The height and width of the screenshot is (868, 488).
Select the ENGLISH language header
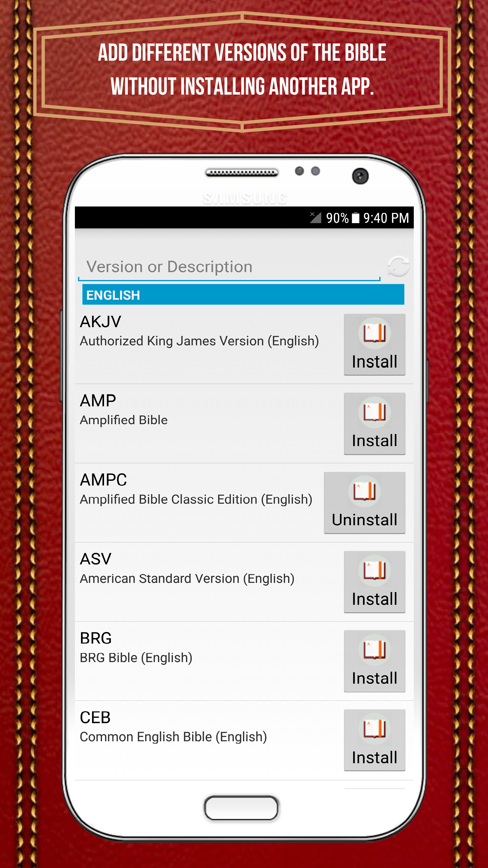tap(243, 295)
